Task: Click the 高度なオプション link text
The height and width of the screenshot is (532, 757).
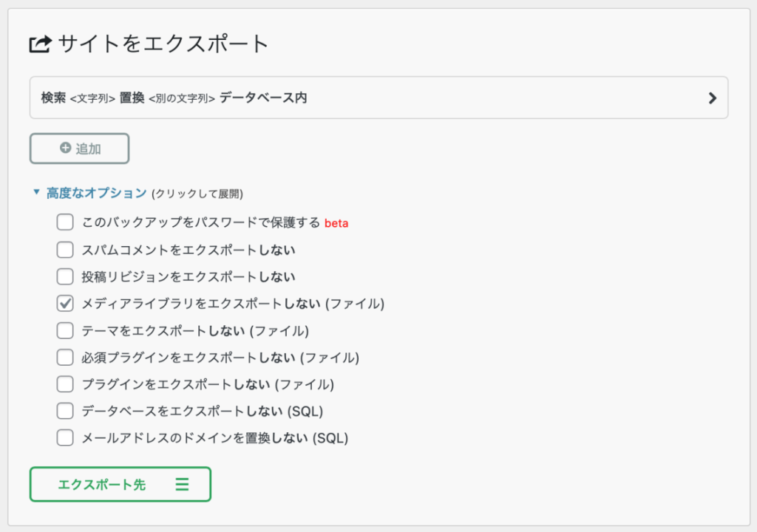Action: (96, 193)
